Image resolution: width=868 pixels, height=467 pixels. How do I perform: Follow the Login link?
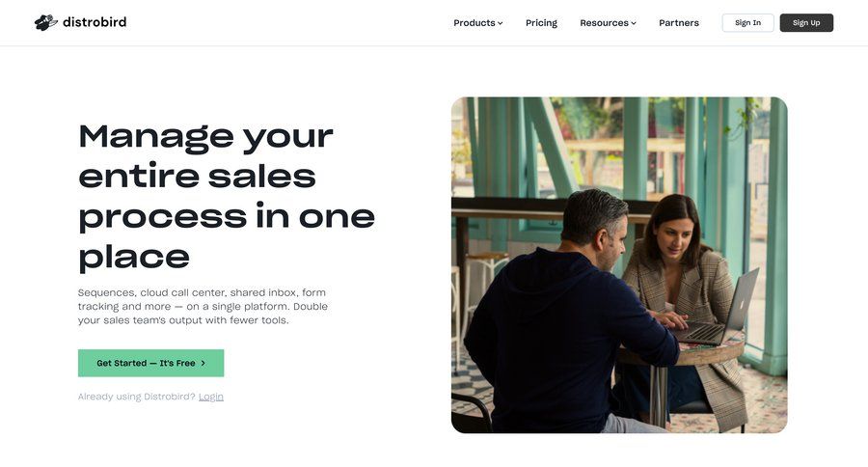coord(211,397)
